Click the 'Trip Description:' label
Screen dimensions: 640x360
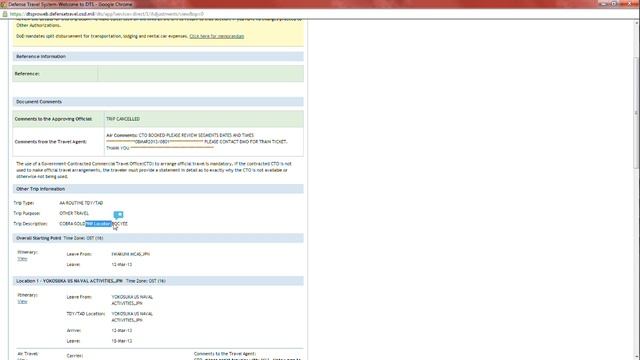click(30, 224)
